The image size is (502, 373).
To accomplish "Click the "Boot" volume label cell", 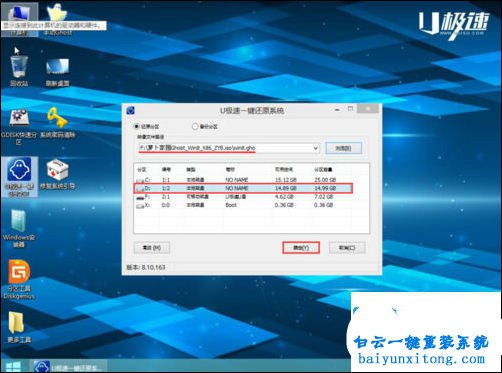I will tap(231, 205).
